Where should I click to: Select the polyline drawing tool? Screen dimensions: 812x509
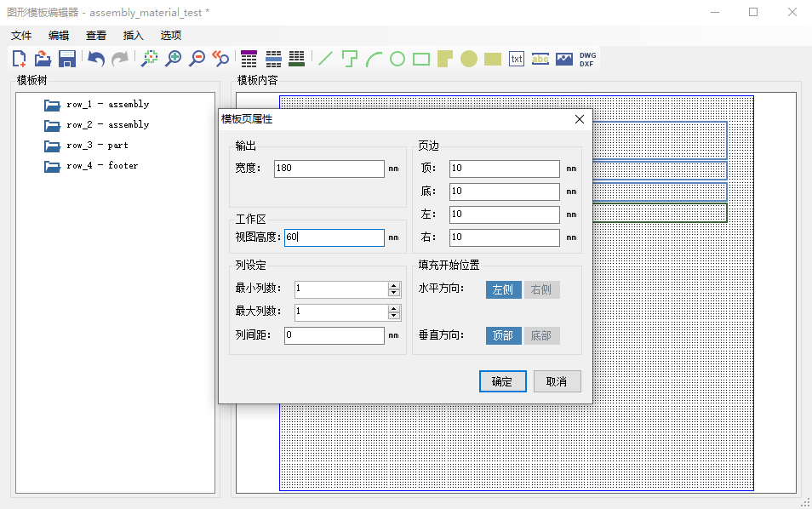[x=350, y=59]
